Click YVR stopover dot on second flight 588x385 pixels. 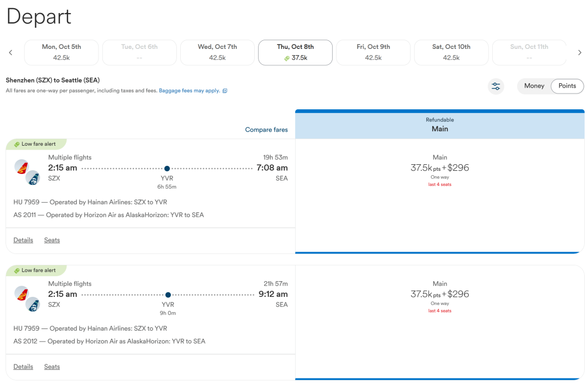click(x=168, y=295)
